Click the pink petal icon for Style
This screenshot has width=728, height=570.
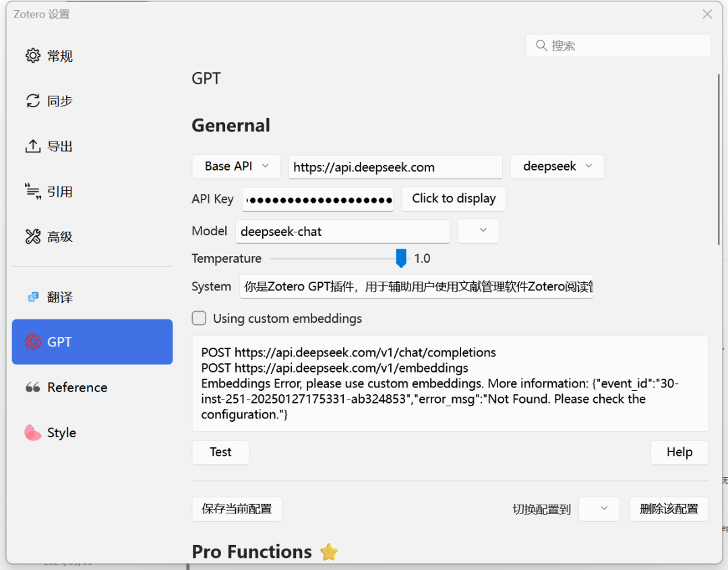point(32,433)
